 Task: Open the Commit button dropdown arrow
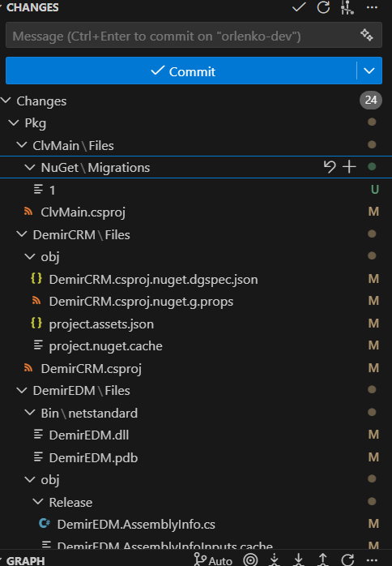click(x=369, y=71)
